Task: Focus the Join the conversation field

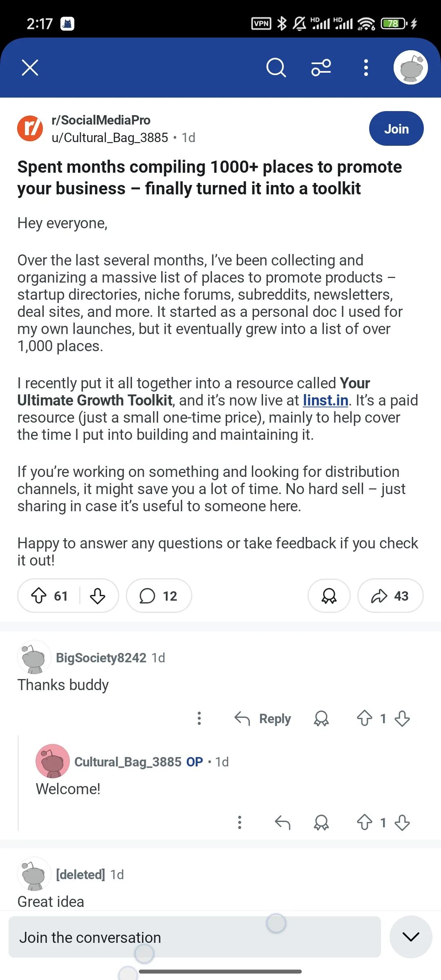Action: pyautogui.click(x=195, y=937)
